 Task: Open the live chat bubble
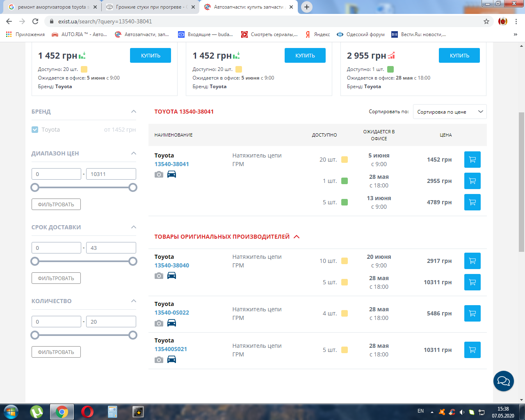coord(503,381)
